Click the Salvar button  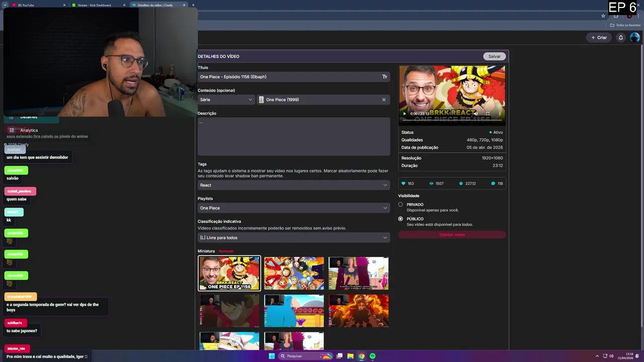495,56
